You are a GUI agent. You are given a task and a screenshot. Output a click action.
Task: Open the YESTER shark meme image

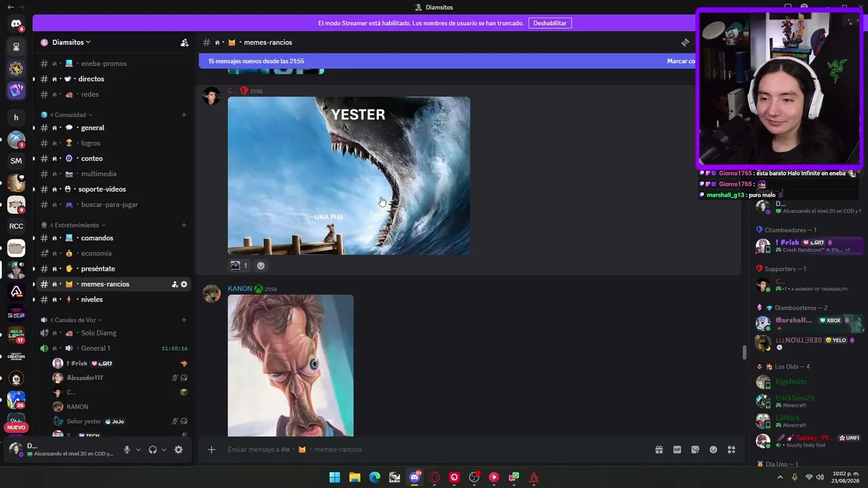pyautogui.click(x=349, y=176)
